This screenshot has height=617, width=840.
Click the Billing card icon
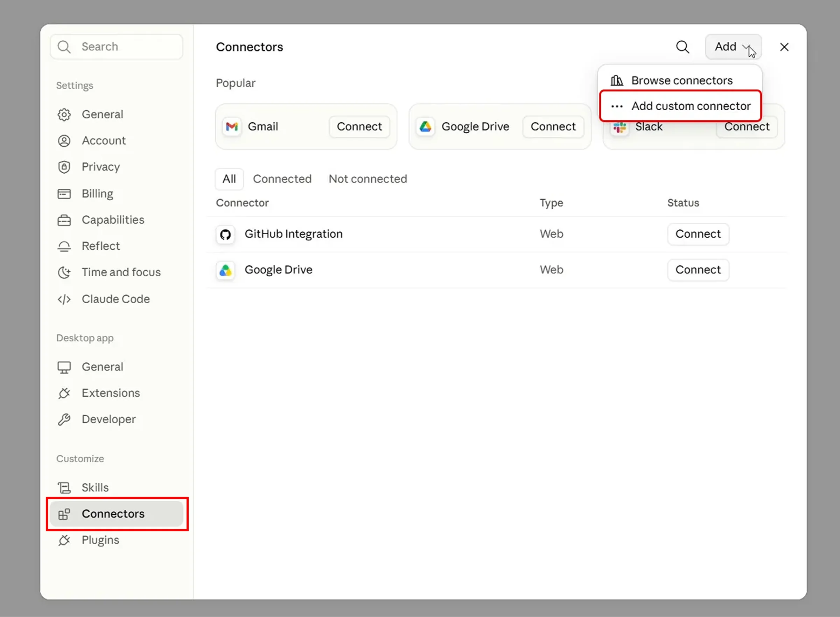pyautogui.click(x=64, y=194)
